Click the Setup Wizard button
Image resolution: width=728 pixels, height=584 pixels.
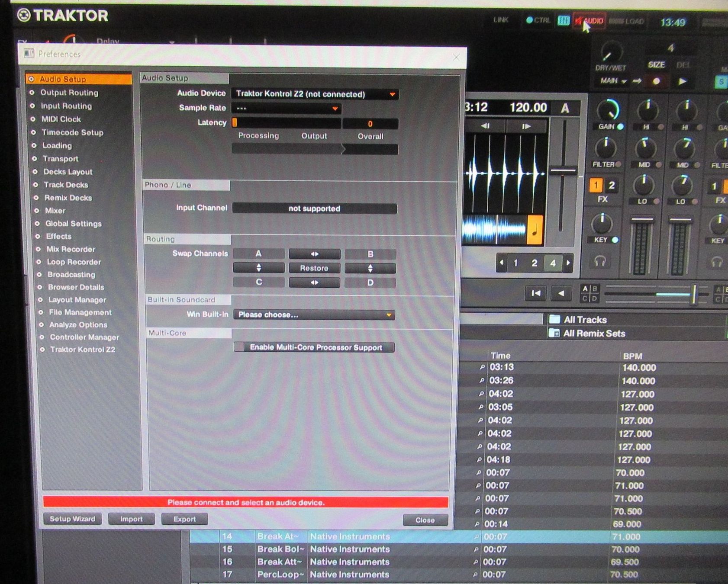72,519
